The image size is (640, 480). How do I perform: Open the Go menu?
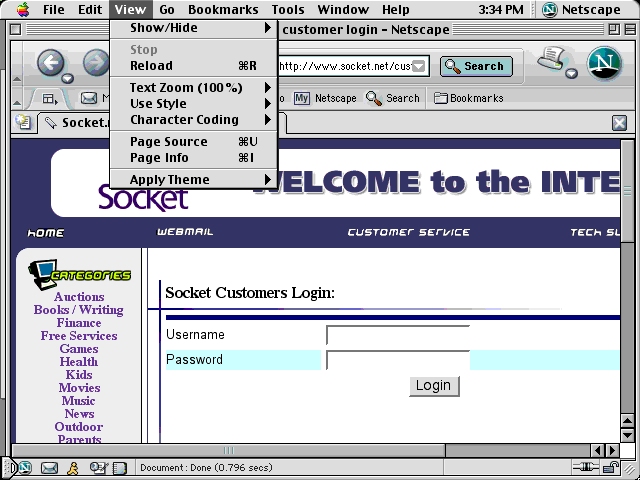(x=167, y=9)
